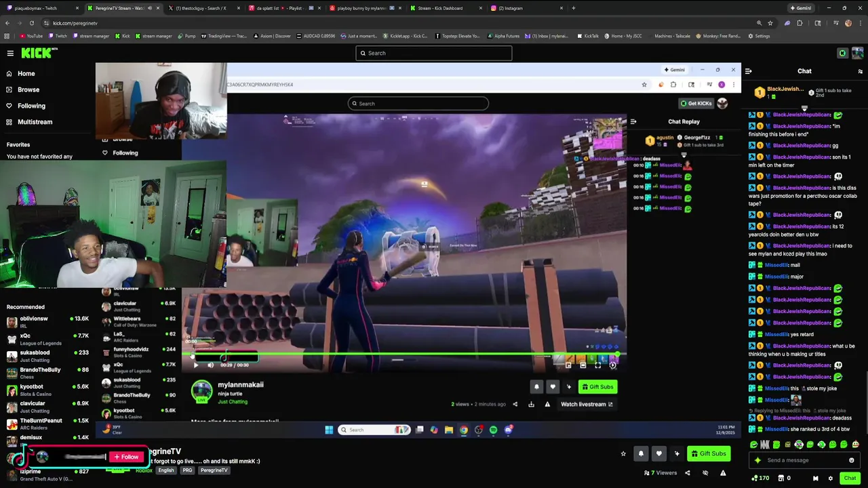This screenshot has height=488, width=868.
Task: Focus the Kick top search field
Action: [434, 53]
